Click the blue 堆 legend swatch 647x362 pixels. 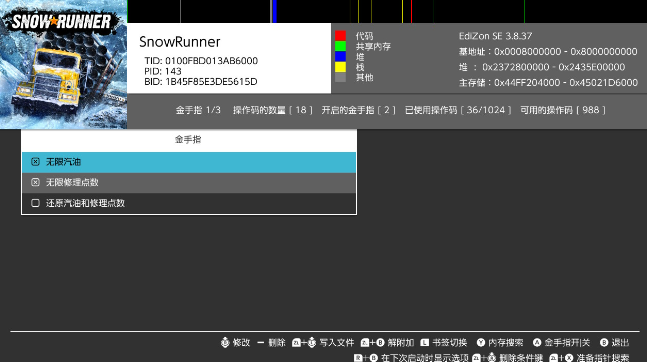coord(340,56)
